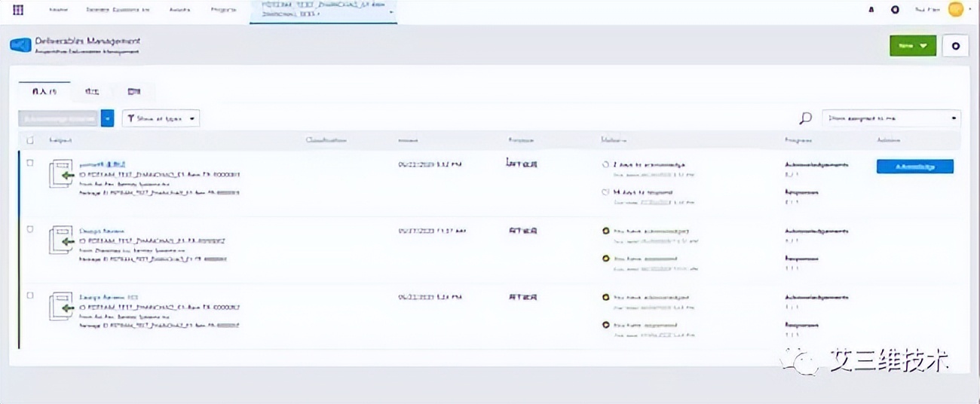This screenshot has width=980, height=404.
Task: Tick the Design Review 103 row checkbox
Action: (x=30, y=295)
